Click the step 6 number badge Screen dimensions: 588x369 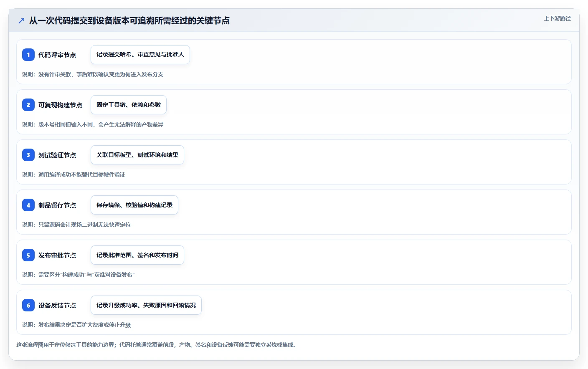(x=28, y=305)
